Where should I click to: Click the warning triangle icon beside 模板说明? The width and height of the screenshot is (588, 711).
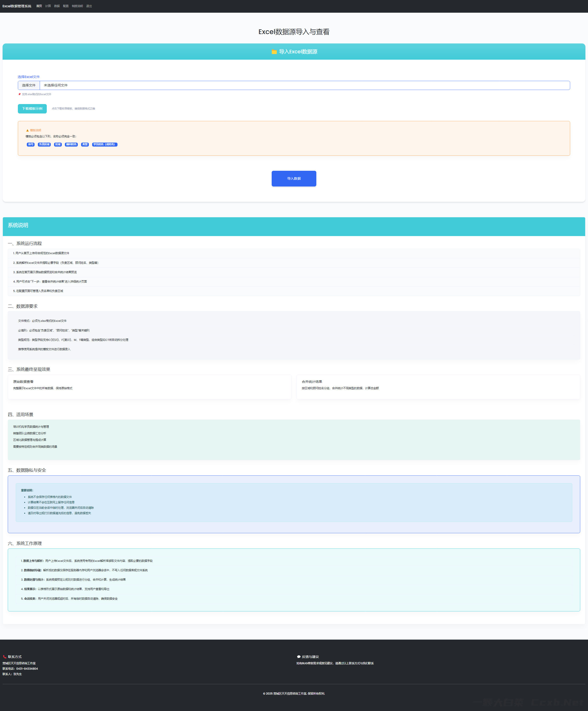pos(27,130)
